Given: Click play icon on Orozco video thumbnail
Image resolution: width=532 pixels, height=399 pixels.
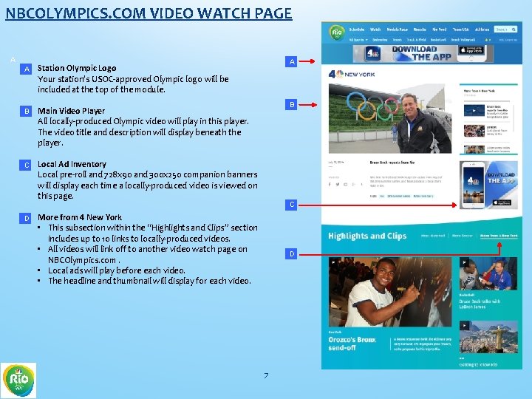Looking at the screenshot, I should click(x=333, y=262).
